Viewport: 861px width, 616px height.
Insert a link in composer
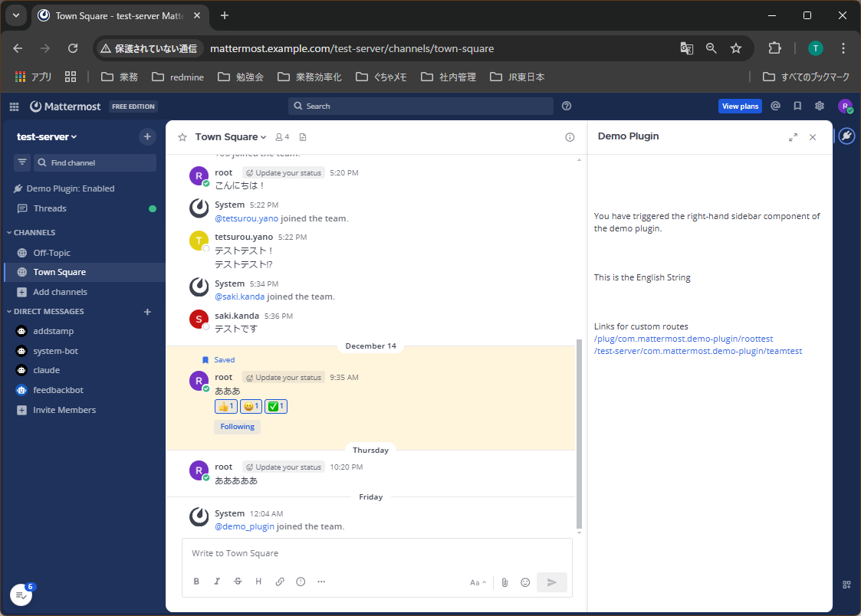click(x=280, y=582)
